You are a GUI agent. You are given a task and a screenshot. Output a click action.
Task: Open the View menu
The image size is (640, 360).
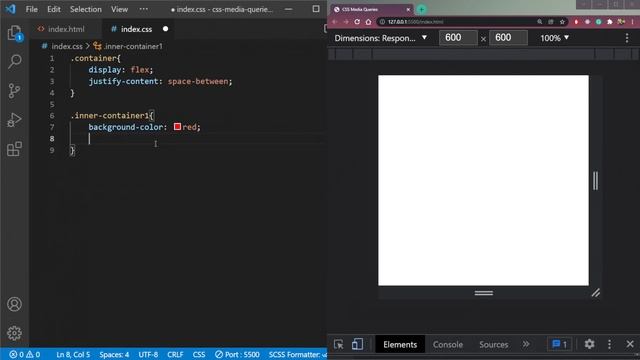click(x=119, y=9)
